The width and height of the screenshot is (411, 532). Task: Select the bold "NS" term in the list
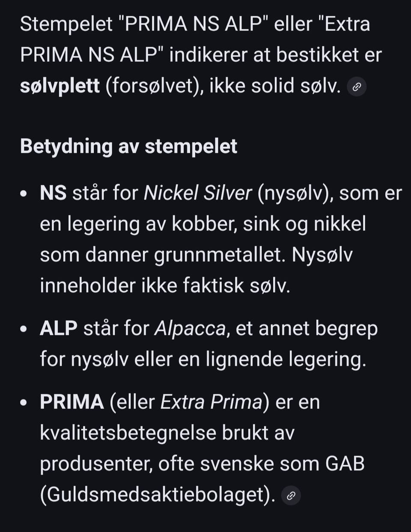click(53, 193)
